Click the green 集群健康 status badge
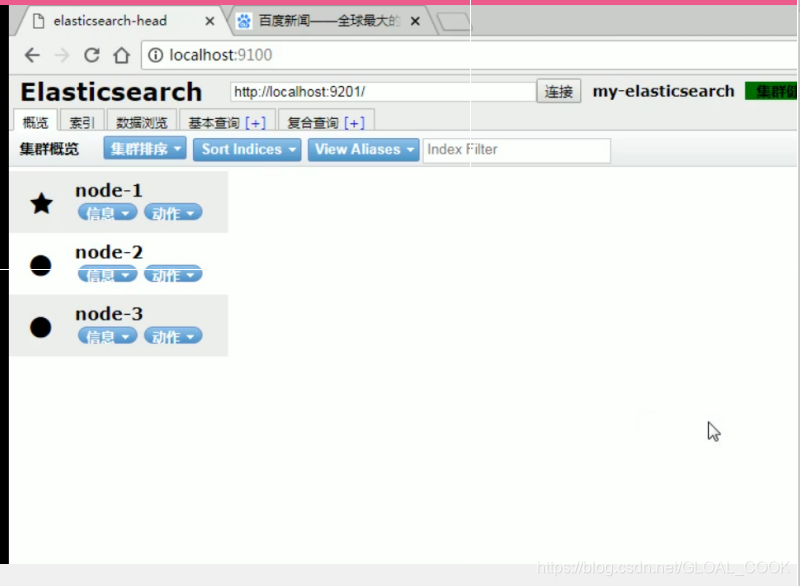Viewport: 800px width, 586px height. 771,91
